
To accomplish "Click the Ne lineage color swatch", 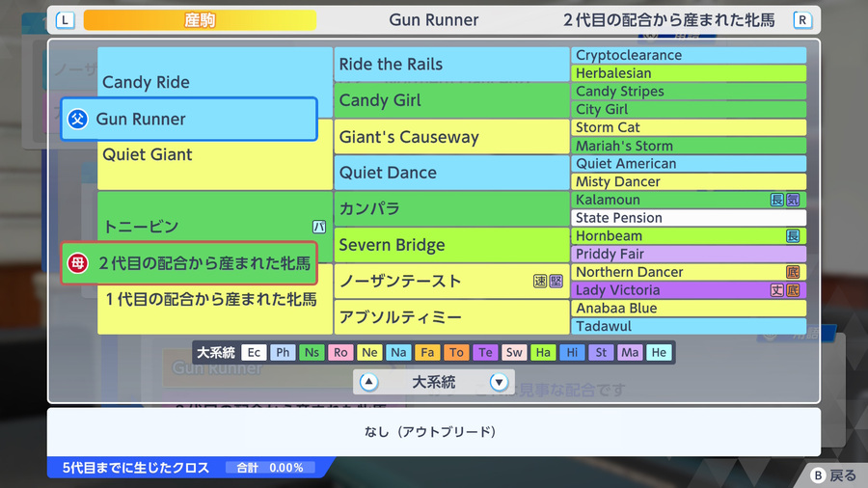I will pos(369,352).
